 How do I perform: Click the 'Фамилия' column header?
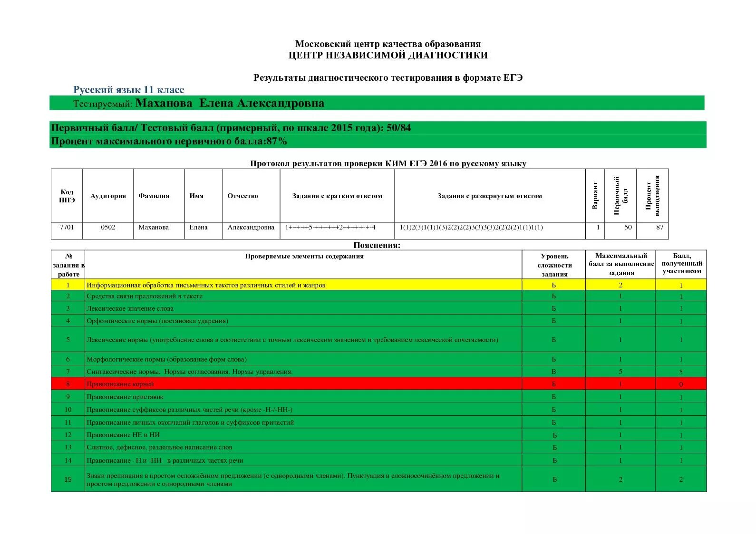159,196
